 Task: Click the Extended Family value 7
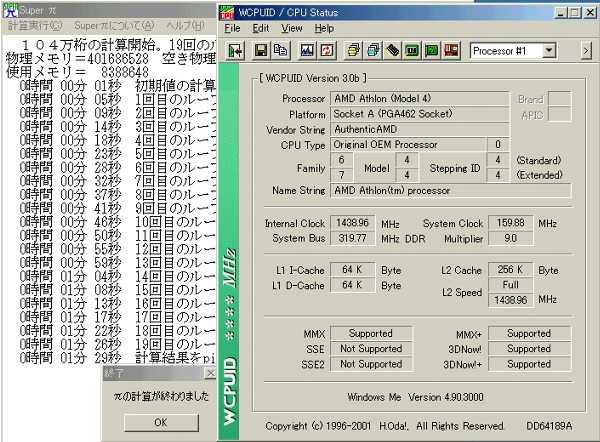tap(341, 175)
